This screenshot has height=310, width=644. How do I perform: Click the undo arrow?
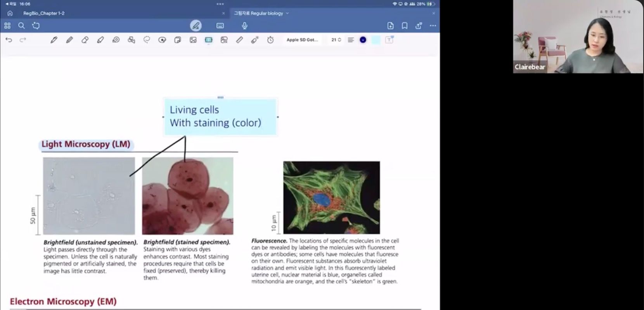point(9,40)
